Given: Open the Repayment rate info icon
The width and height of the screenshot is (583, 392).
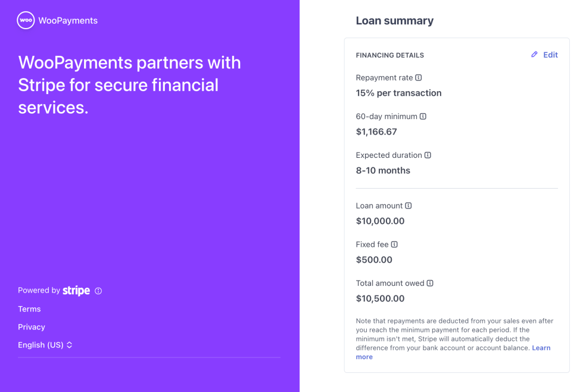Looking at the screenshot, I should tap(418, 77).
